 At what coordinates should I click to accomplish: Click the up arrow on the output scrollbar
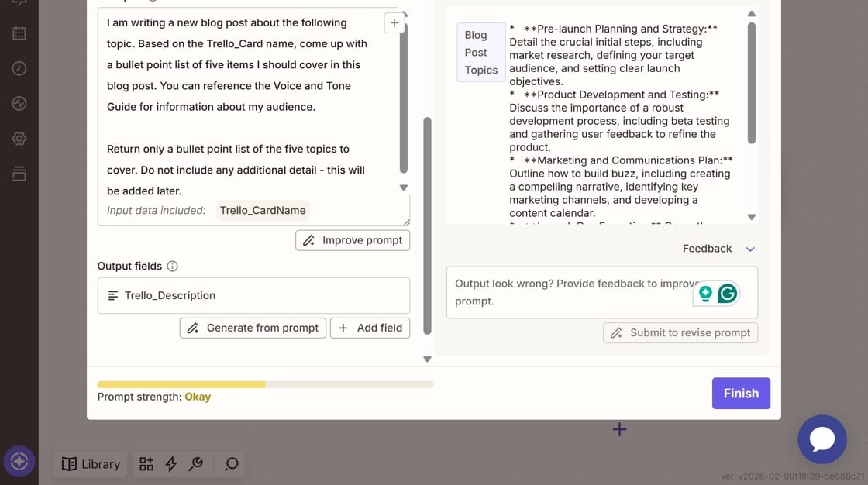[x=750, y=12]
